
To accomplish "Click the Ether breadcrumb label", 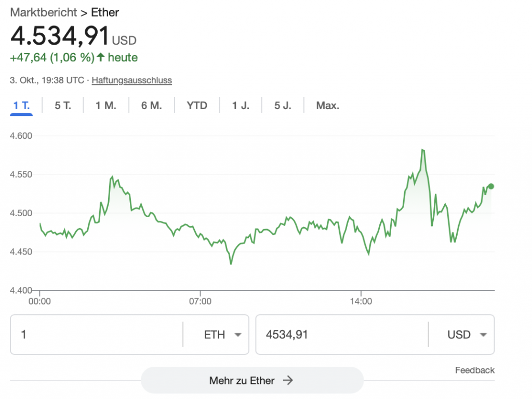I will (x=105, y=12).
